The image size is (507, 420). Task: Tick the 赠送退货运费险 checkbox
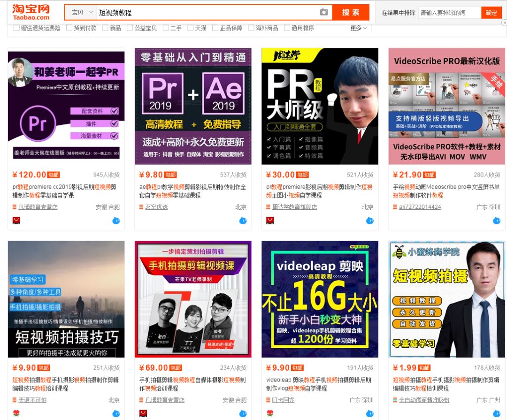click(x=16, y=28)
